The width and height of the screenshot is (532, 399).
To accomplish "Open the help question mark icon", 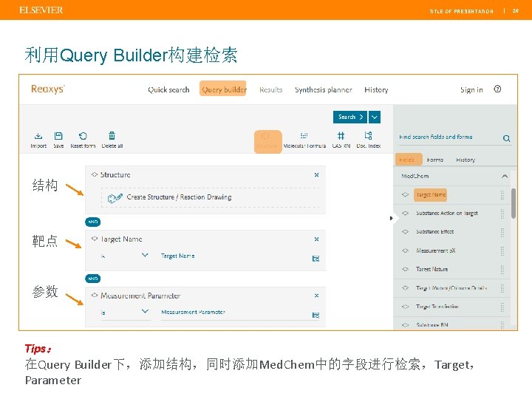I will pyautogui.click(x=497, y=89).
